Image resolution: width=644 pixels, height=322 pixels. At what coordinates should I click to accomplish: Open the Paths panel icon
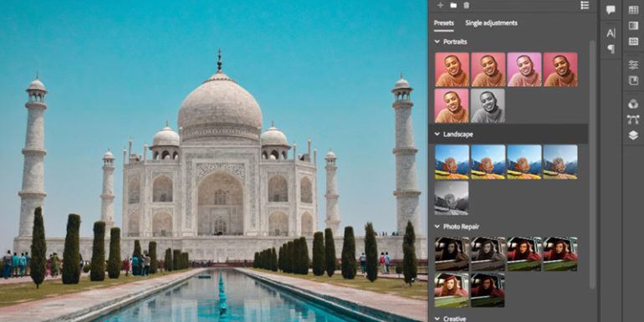pyautogui.click(x=633, y=120)
